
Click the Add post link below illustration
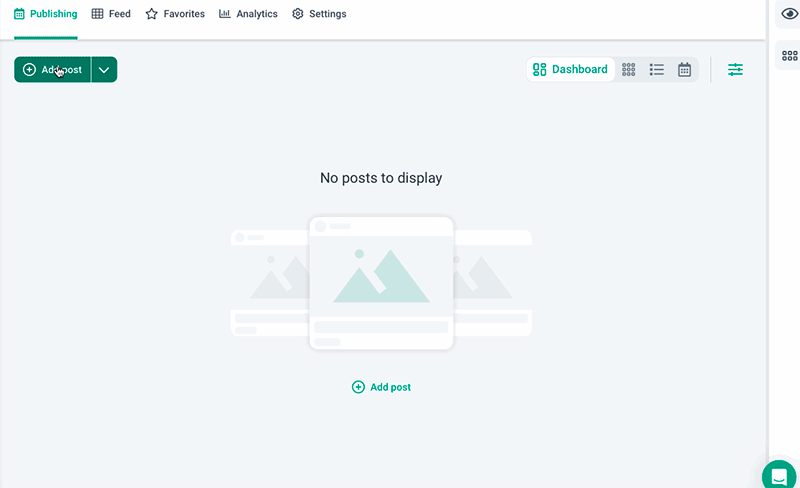[x=390, y=387]
